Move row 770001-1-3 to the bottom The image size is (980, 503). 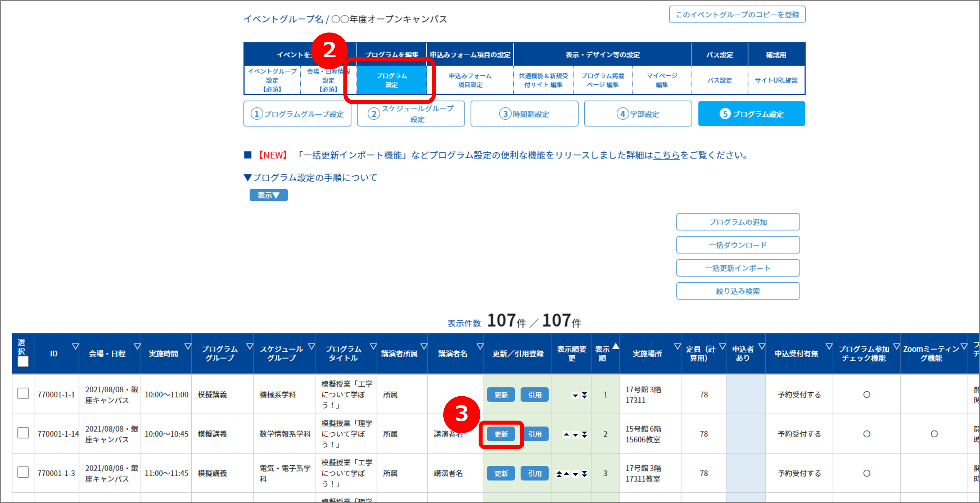(x=584, y=474)
